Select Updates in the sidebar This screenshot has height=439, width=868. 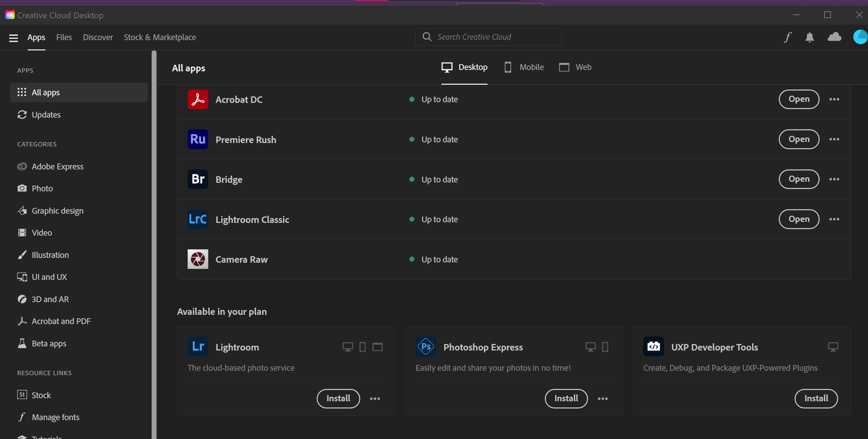46,115
